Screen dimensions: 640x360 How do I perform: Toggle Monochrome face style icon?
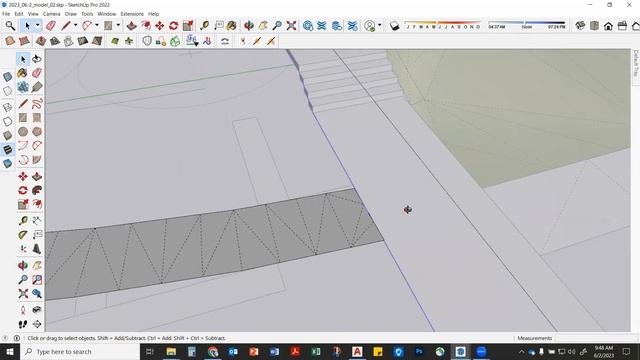pos(7,163)
